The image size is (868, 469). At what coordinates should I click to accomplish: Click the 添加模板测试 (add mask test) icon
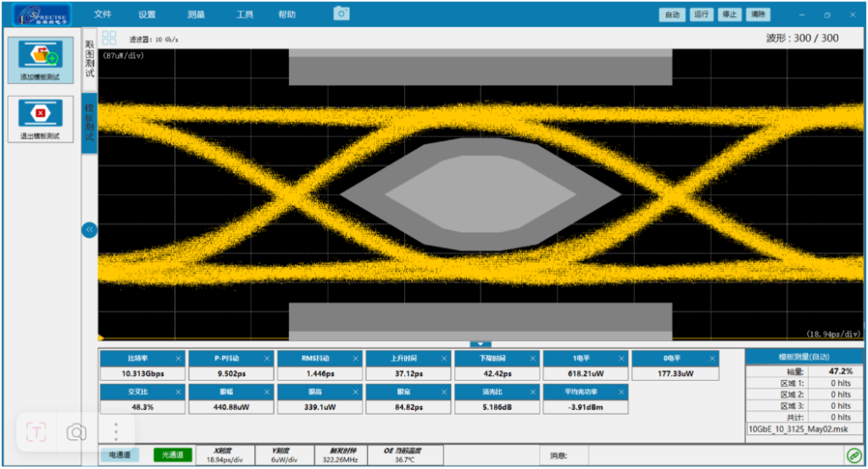click(39, 55)
